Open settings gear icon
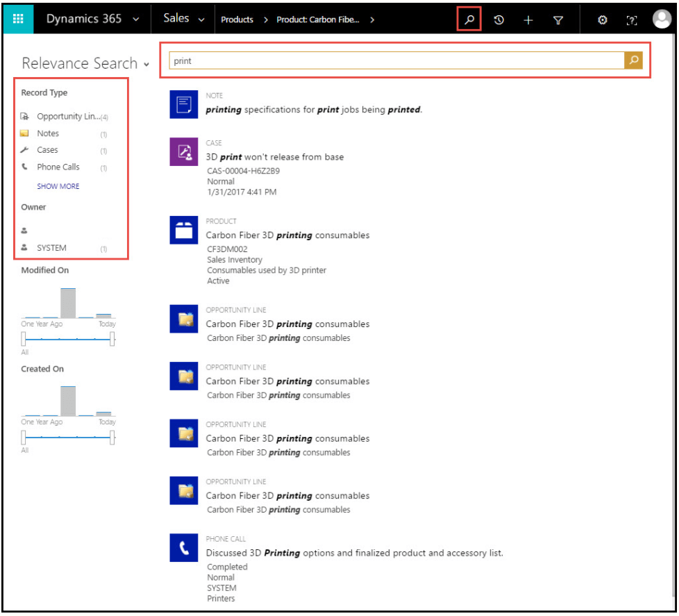Viewport: 679px width, 616px height. [x=603, y=20]
